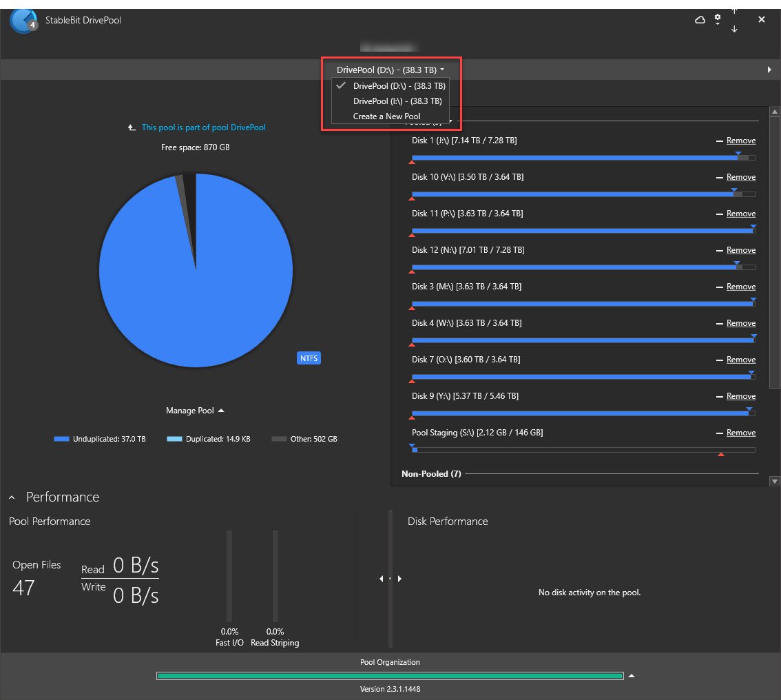
Task: Click the parent pool arrow icon
Action: [x=132, y=127]
